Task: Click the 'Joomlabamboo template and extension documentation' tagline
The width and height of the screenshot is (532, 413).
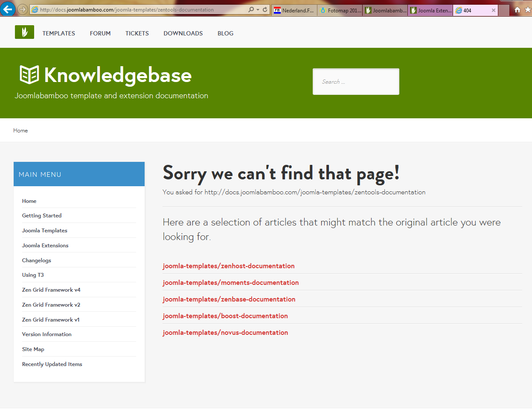Action: (111, 96)
